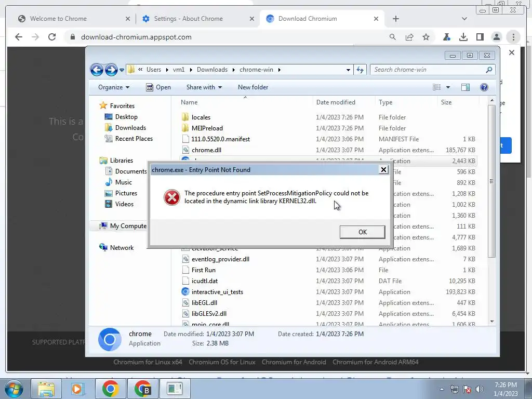Focus the Search chrome-win field
Viewport: 532px width, 399px height.
pos(432,70)
